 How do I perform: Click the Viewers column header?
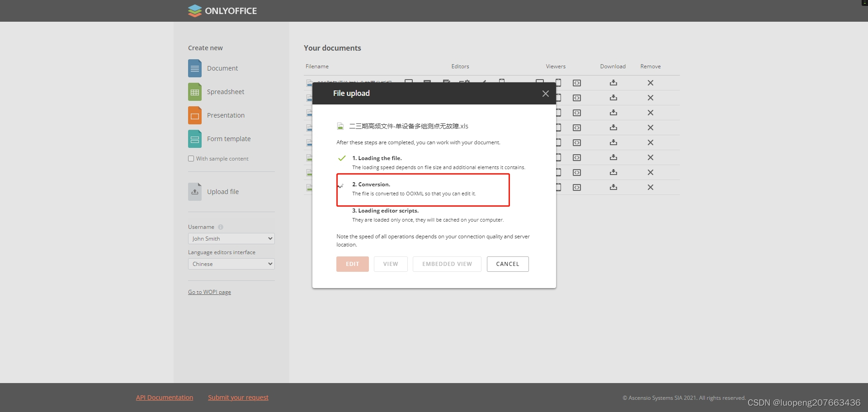point(556,66)
